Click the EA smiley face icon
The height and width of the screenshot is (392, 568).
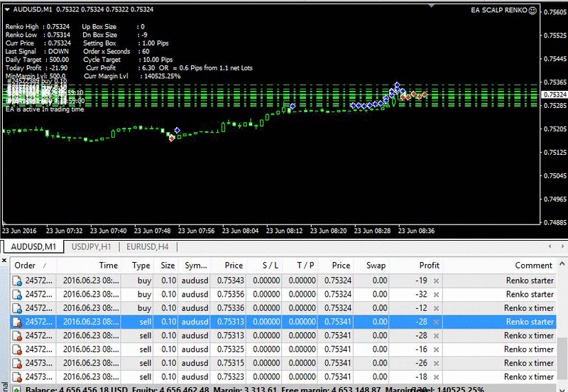(x=532, y=11)
